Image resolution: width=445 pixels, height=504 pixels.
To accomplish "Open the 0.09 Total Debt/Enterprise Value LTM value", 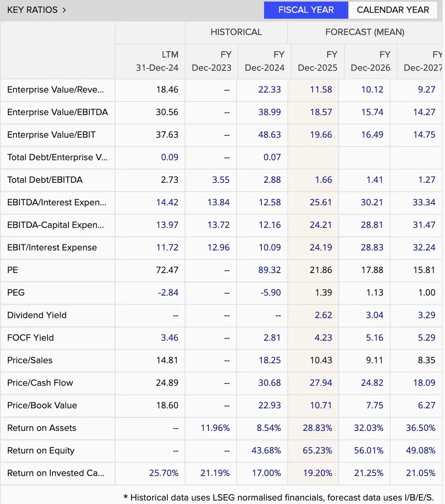I will pyautogui.click(x=170, y=157).
